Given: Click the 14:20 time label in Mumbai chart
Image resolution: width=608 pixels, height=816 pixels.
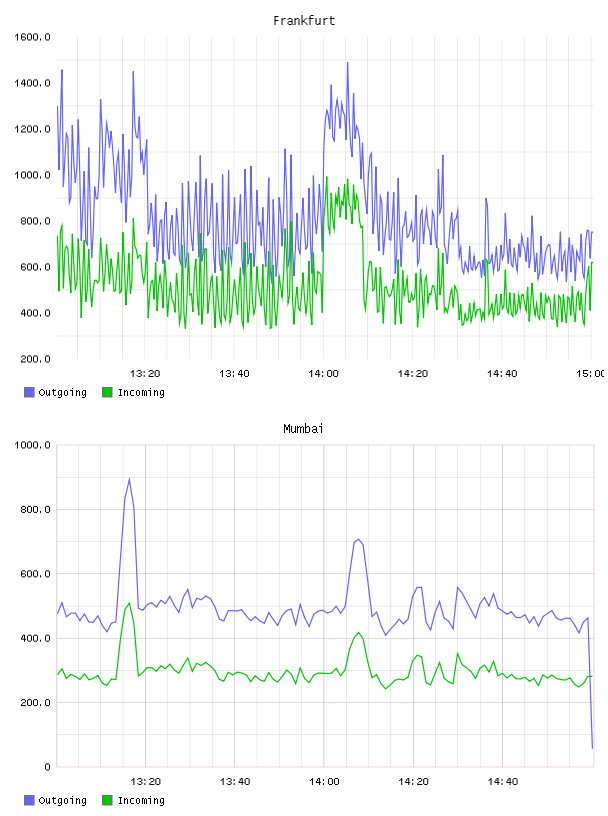Looking at the screenshot, I should pyautogui.click(x=413, y=782).
